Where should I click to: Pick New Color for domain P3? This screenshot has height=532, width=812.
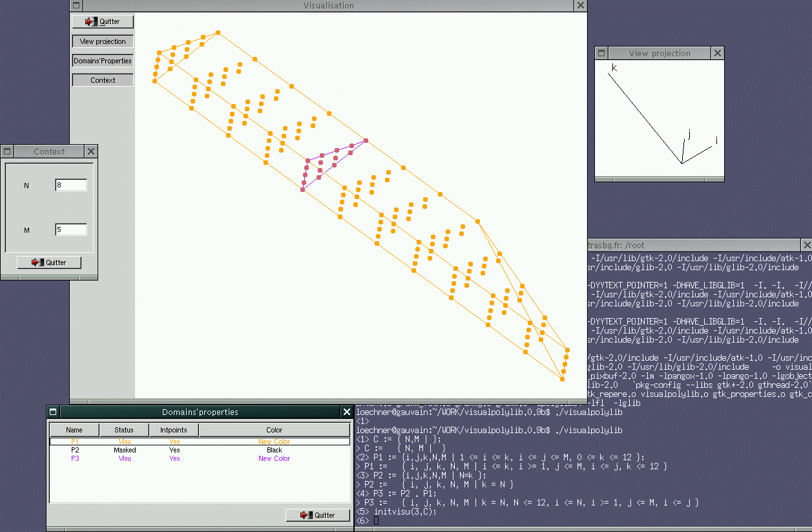click(x=274, y=458)
